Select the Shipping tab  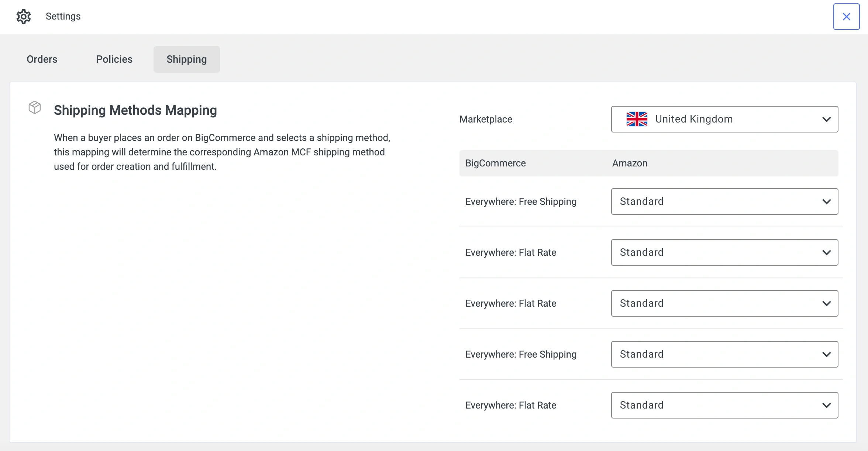coord(186,59)
